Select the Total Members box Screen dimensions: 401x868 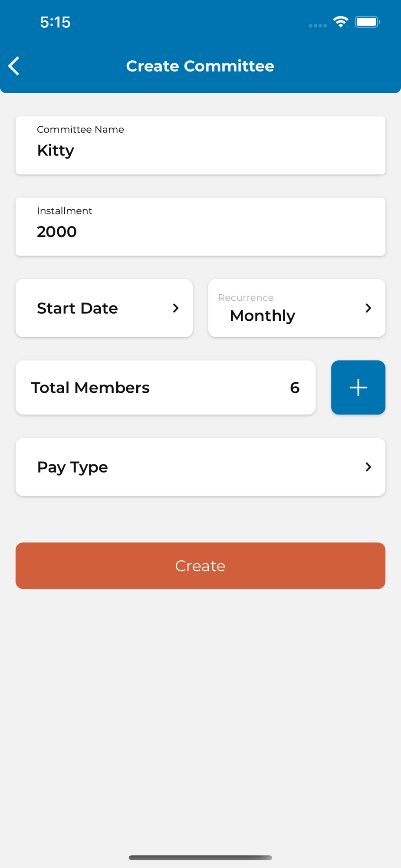pyautogui.click(x=165, y=388)
